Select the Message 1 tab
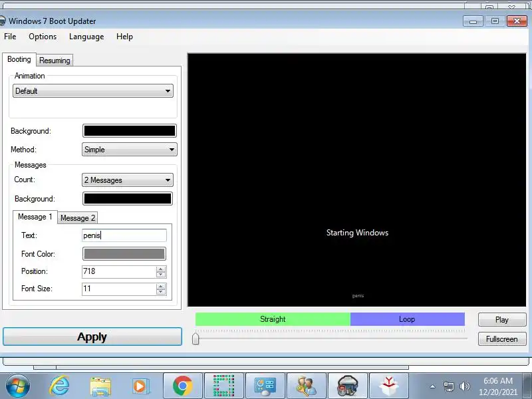The image size is (532, 399). pos(35,217)
